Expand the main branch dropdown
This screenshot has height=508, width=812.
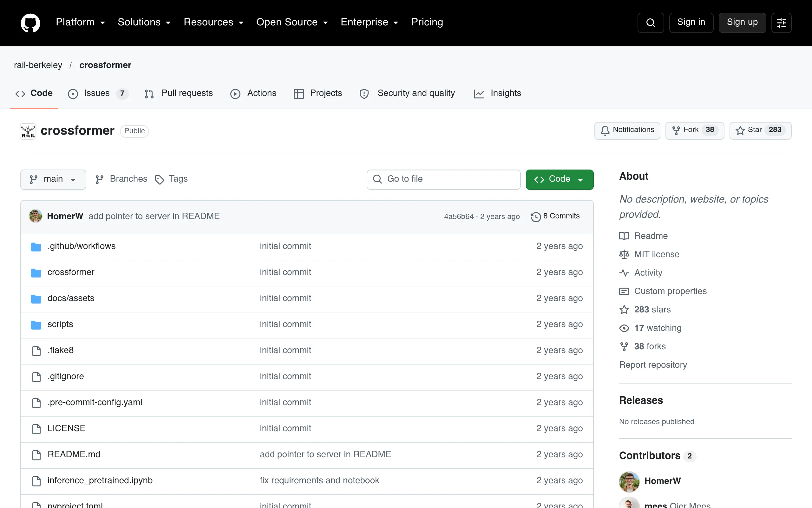click(x=53, y=179)
